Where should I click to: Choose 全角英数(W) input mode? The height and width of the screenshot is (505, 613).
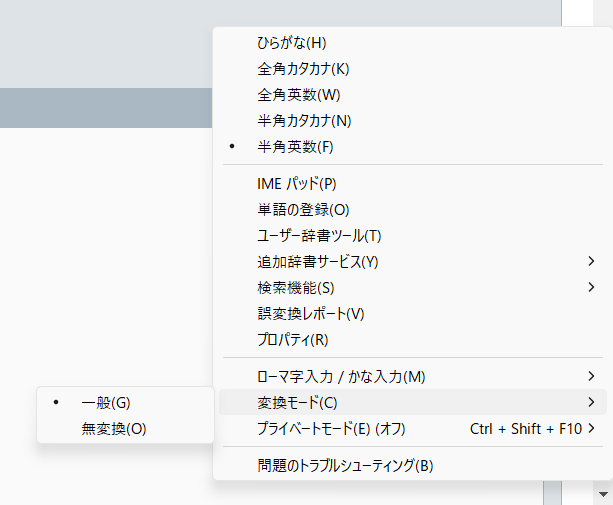coord(299,95)
